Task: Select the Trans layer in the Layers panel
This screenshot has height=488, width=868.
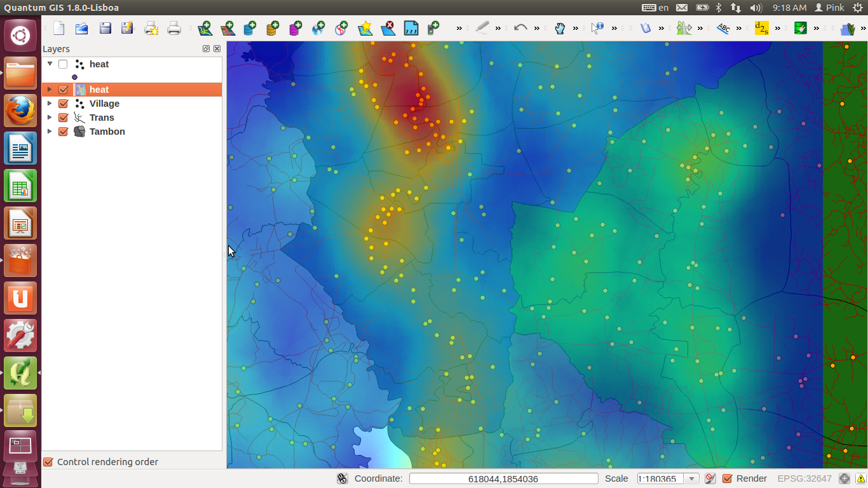Action: click(x=102, y=118)
